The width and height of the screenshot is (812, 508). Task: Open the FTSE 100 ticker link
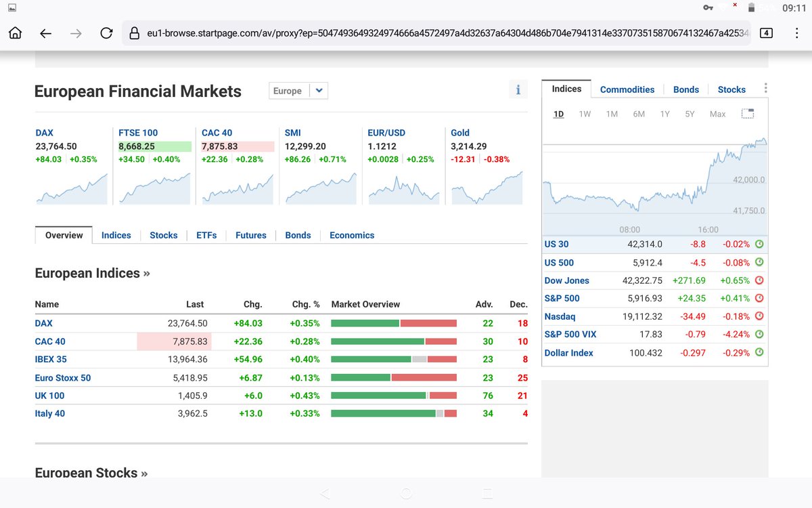(x=138, y=133)
